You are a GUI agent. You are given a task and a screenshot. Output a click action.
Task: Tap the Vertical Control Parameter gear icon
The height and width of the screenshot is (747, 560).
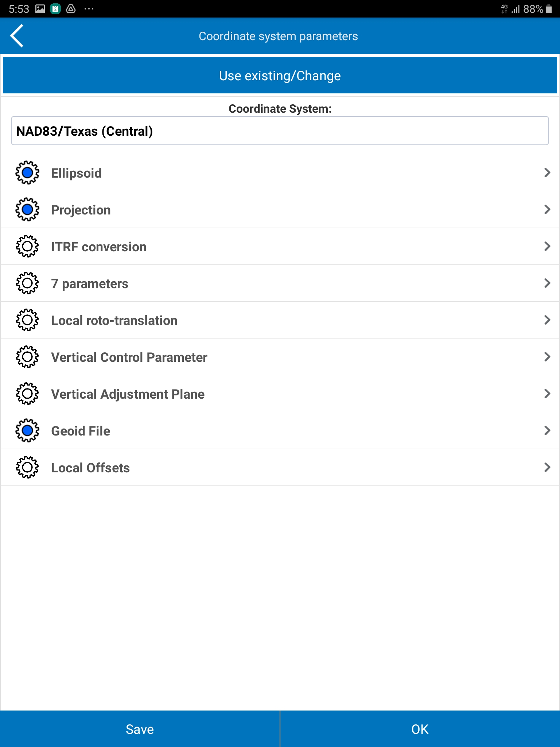coord(27,357)
